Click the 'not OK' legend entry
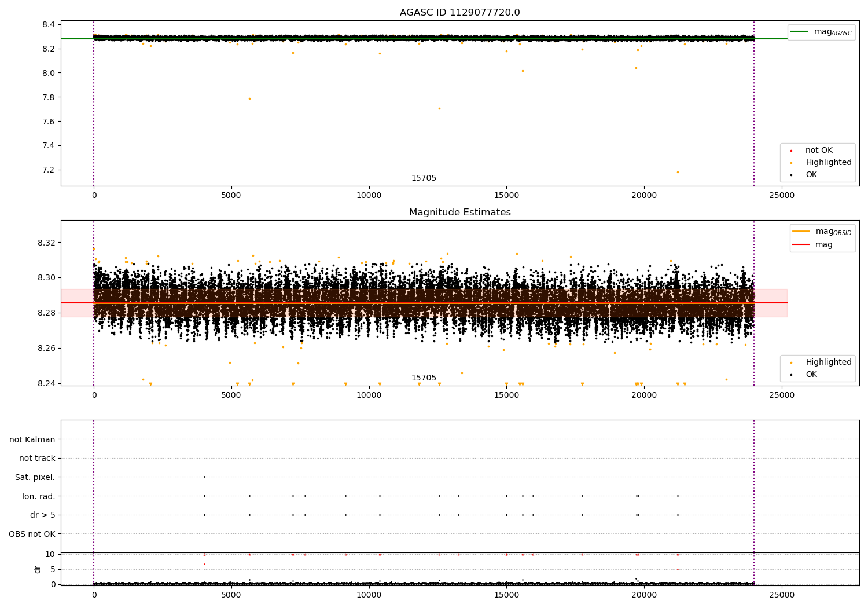This screenshot has height=608, width=868. click(x=818, y=151)
